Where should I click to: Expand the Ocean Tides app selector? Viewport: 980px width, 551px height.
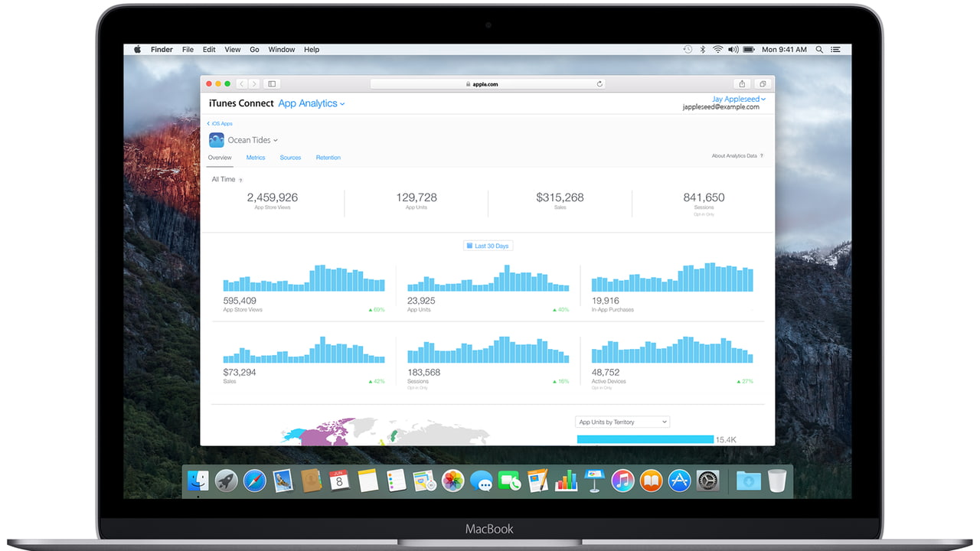tap(253, 140)
